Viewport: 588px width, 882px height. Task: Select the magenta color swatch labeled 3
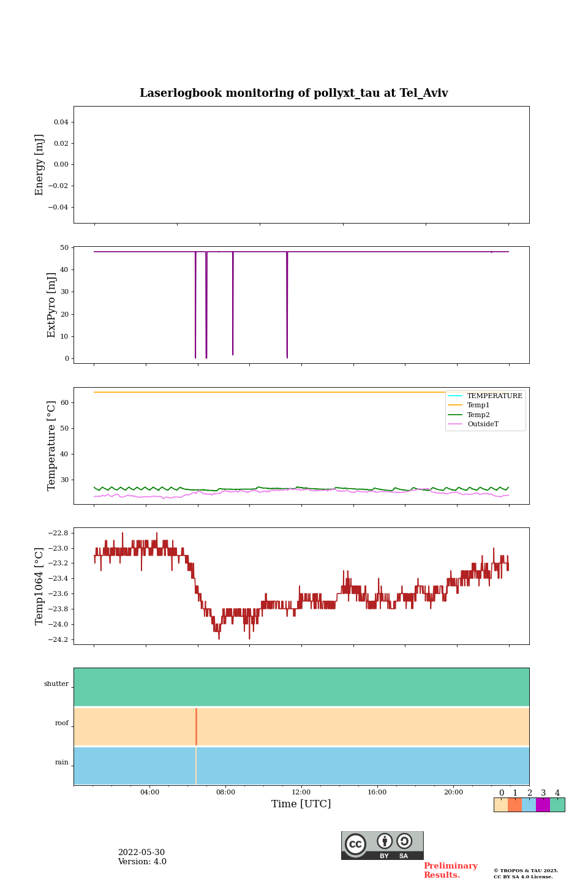[543, 805]
